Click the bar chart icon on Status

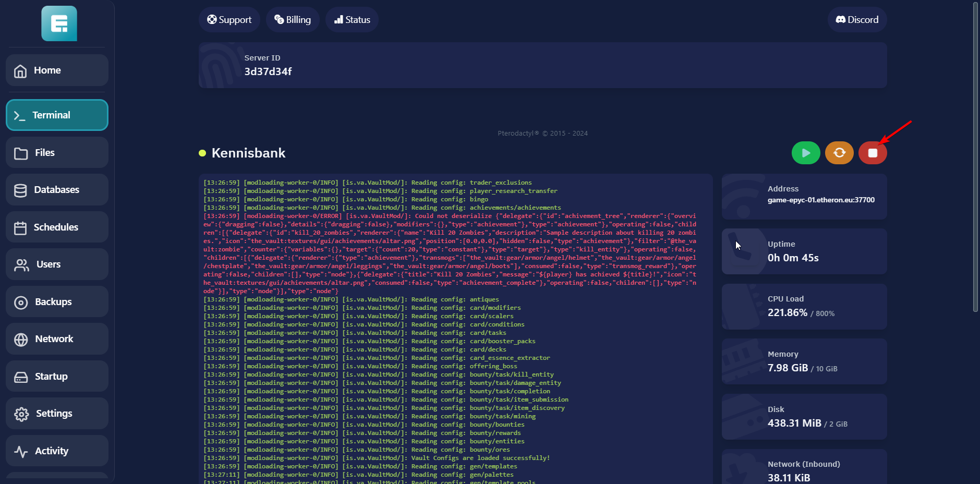coord(339,20)
